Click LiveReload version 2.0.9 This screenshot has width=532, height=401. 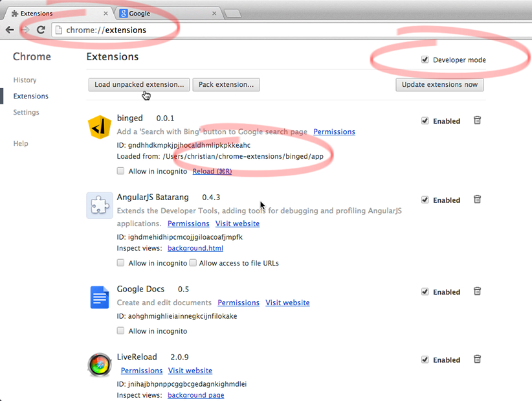click(x=179, y=357)
